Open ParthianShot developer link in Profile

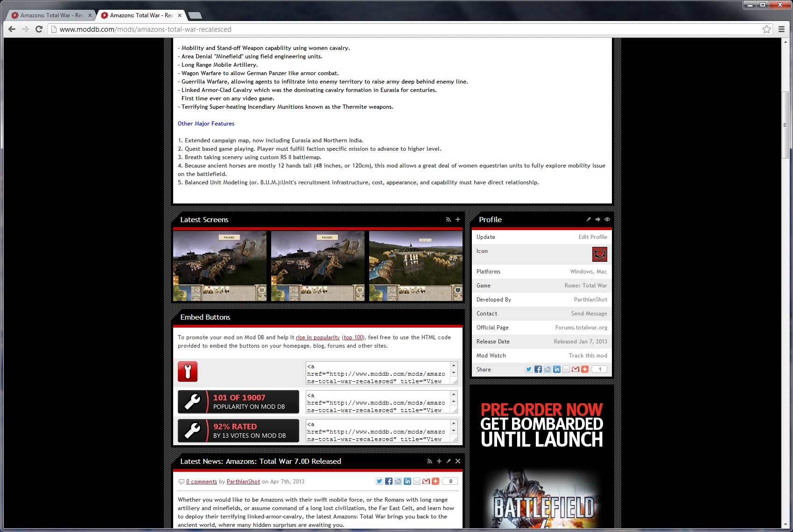click(x=590, y=300)
